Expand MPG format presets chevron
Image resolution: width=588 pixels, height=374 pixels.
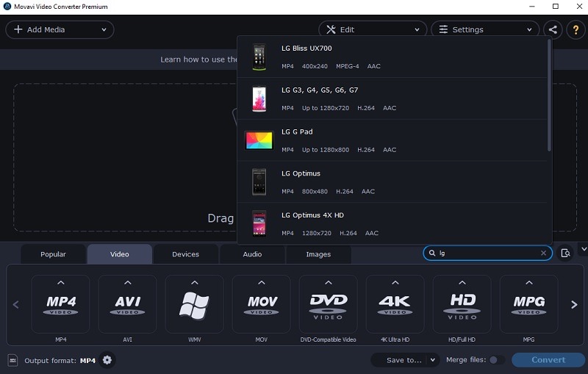tap(528, 283)
